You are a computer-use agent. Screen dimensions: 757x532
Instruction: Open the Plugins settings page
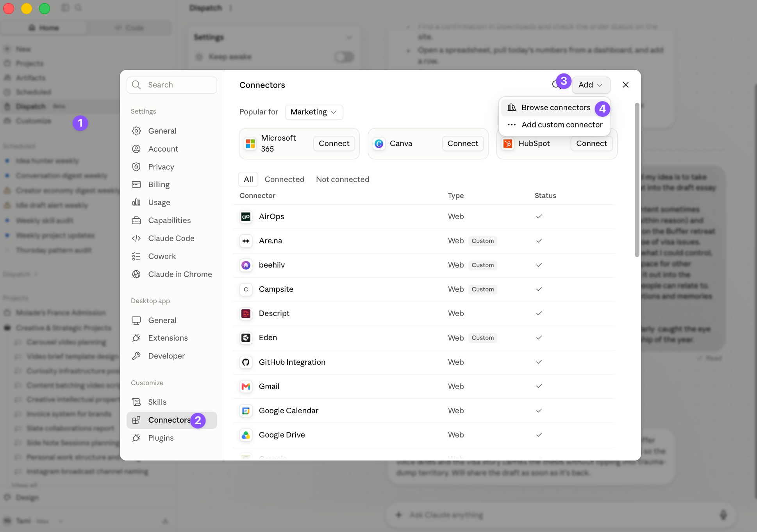coord(172,438)
